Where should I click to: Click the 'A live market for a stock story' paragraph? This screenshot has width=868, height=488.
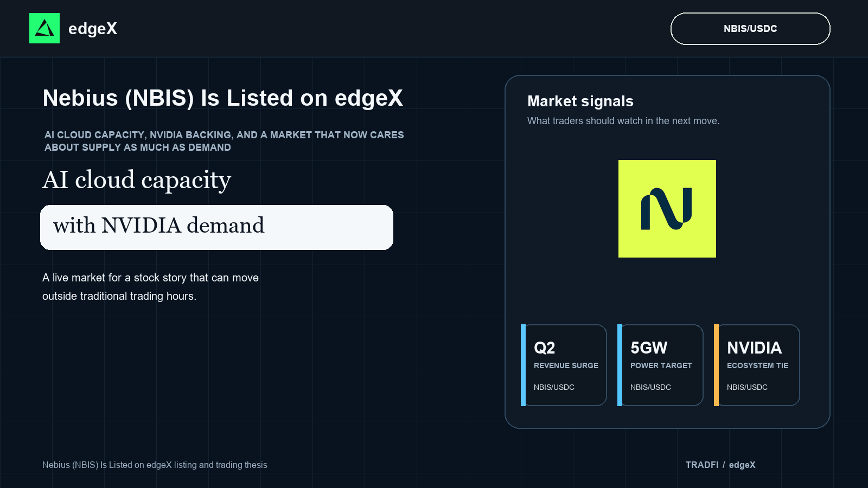151,287
